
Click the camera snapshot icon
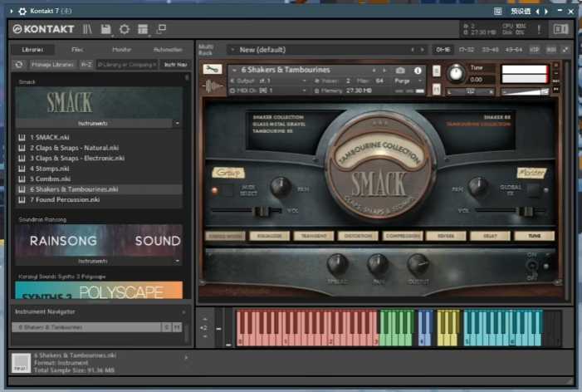[401, 71]
